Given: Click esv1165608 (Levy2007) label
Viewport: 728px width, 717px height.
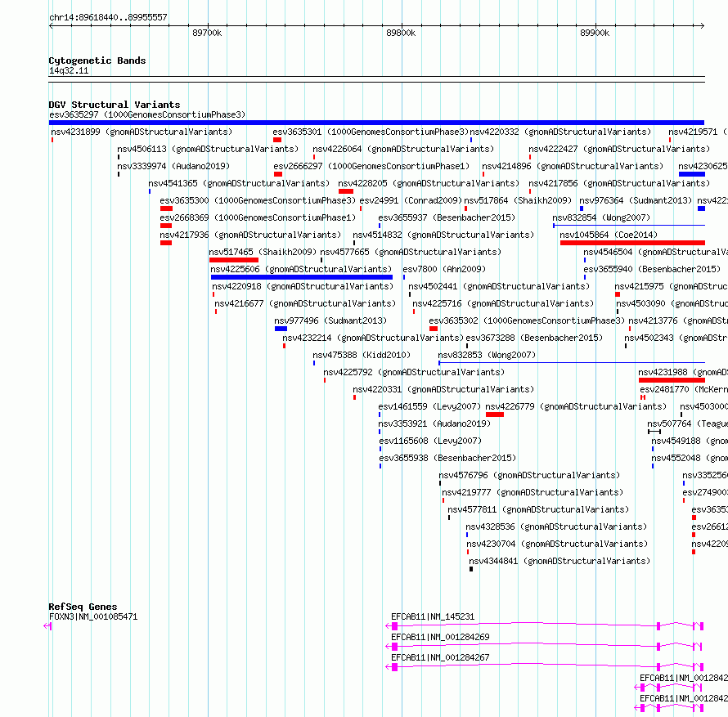Looking at the screenshot, I should pos(430,441).
